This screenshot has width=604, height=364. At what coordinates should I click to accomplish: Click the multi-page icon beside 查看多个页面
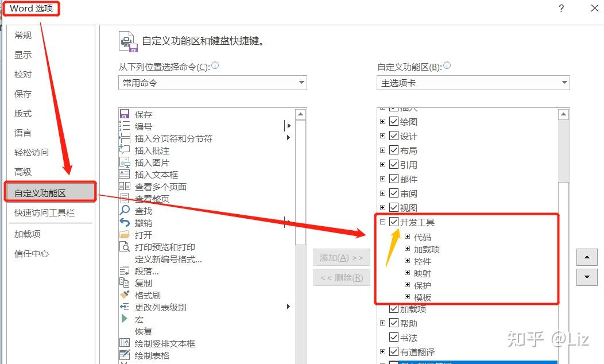tap(125, 186)
